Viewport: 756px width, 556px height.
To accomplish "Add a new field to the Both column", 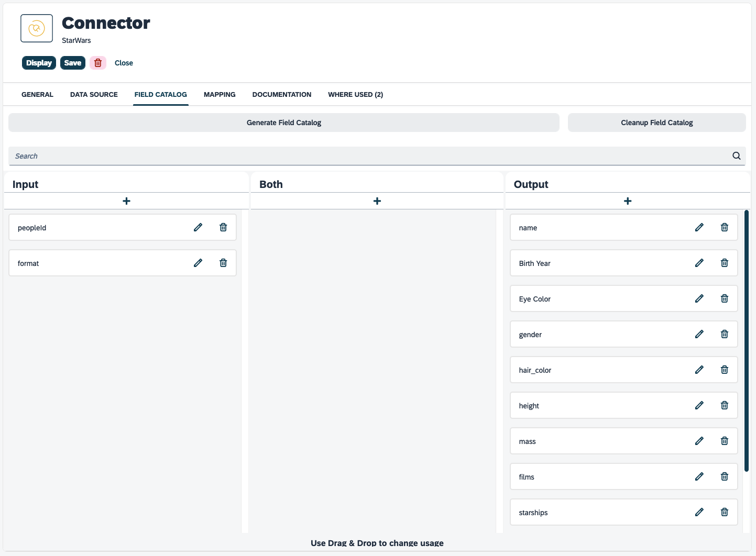I will pos(377,201).
